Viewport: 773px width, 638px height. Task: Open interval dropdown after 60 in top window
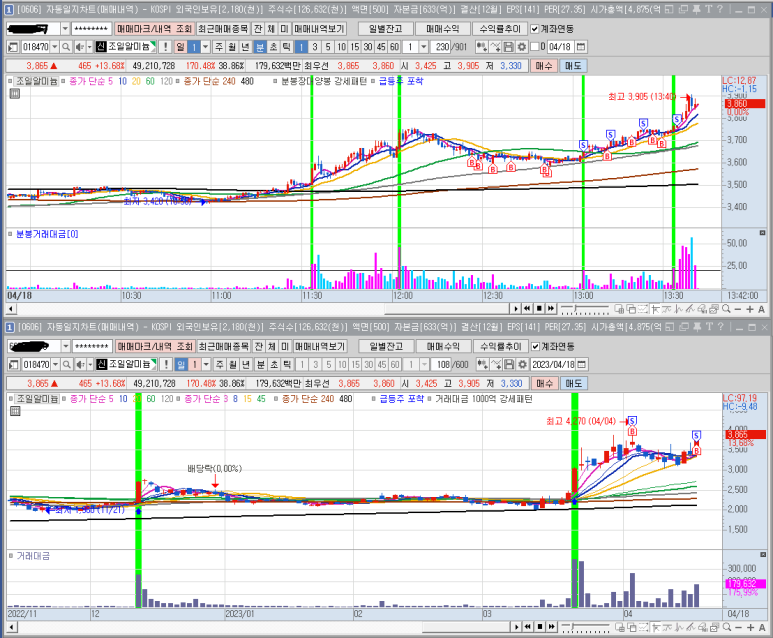(423, 47)
